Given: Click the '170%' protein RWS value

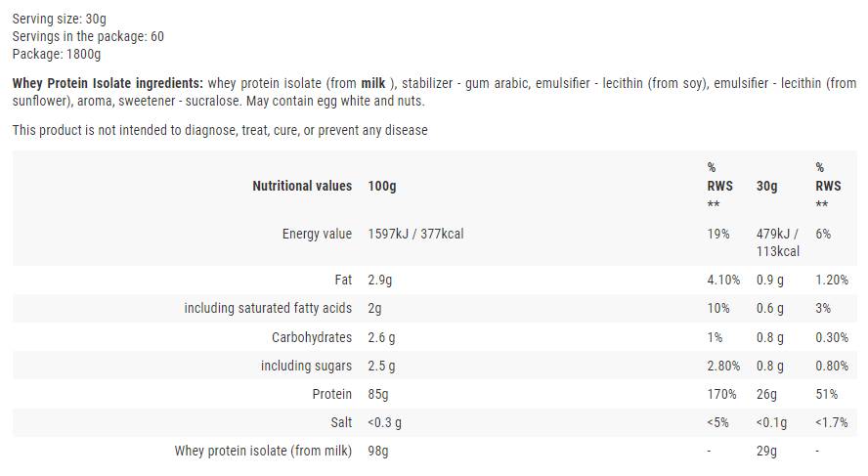Looking at the screenshot, I should pos(722,394).
